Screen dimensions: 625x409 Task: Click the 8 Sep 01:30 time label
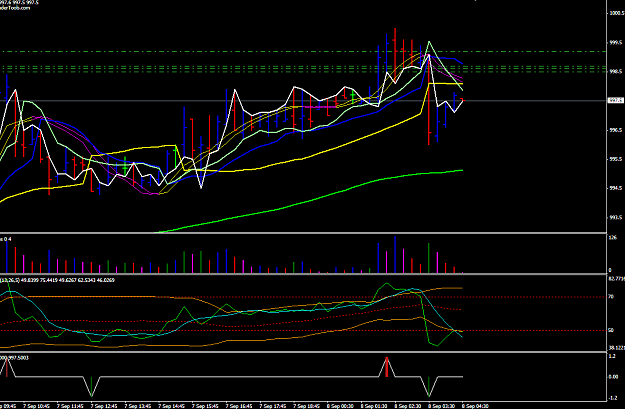click(375, 406)
